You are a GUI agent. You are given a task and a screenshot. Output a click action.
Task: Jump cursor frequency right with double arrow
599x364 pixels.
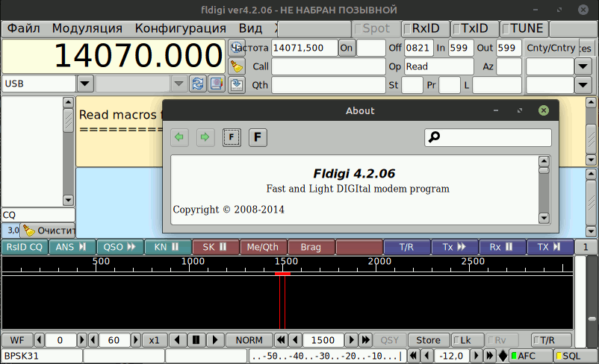365,340
